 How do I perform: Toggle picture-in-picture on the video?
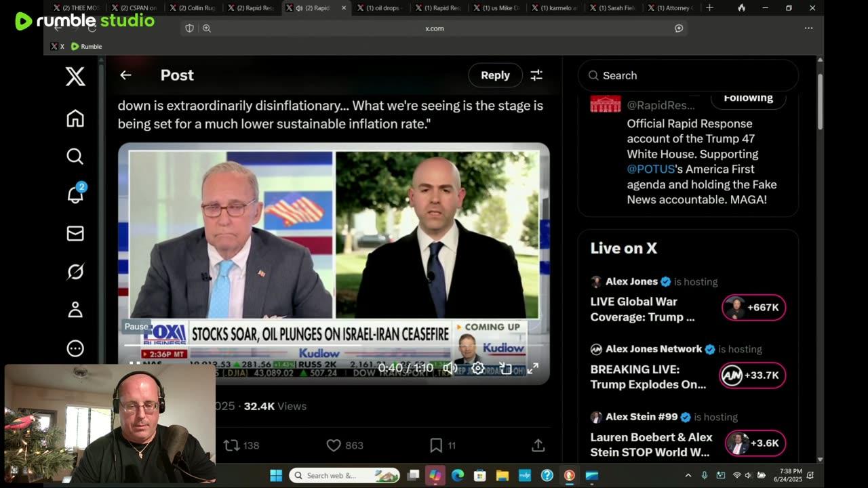click(505, 368)
